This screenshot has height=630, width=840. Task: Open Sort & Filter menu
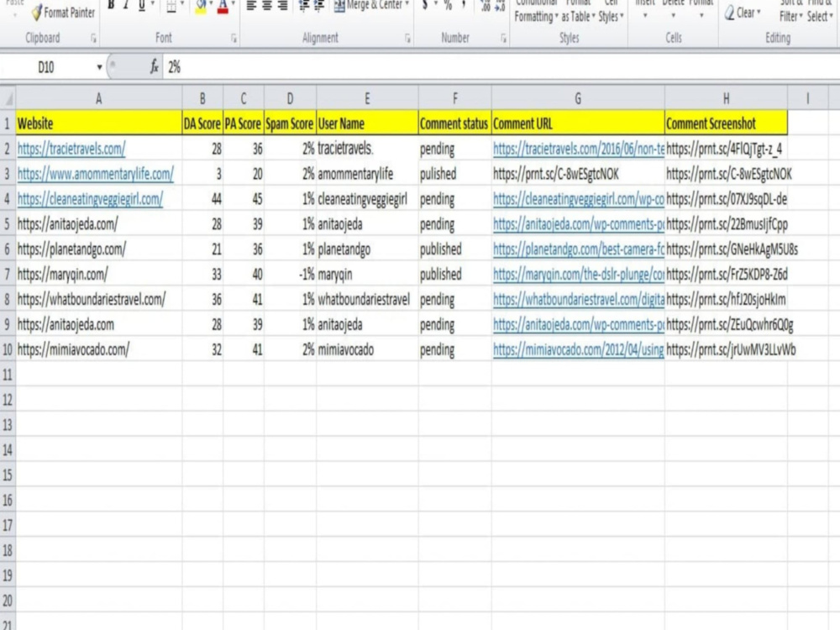tap(791, 11)
